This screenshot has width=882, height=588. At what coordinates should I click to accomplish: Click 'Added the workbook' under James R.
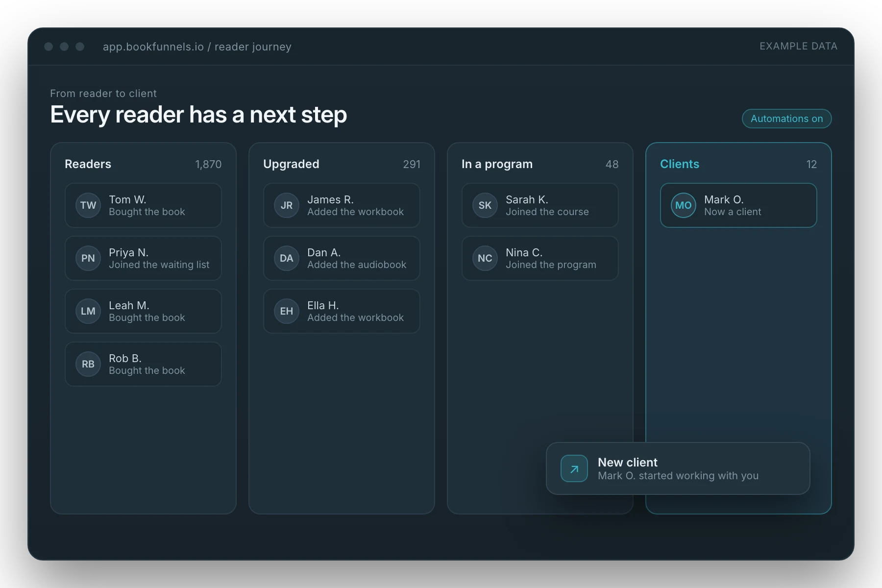(355, 212)
